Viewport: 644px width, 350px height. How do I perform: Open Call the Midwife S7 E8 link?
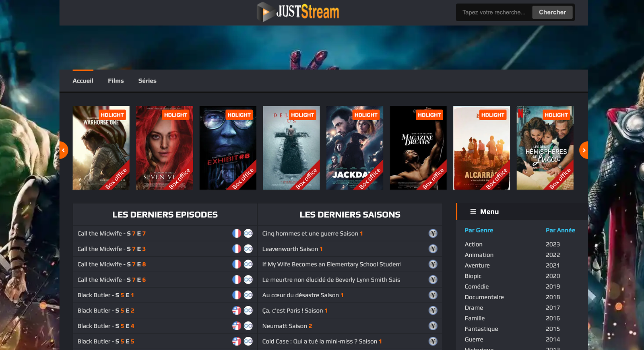(111, 264)
